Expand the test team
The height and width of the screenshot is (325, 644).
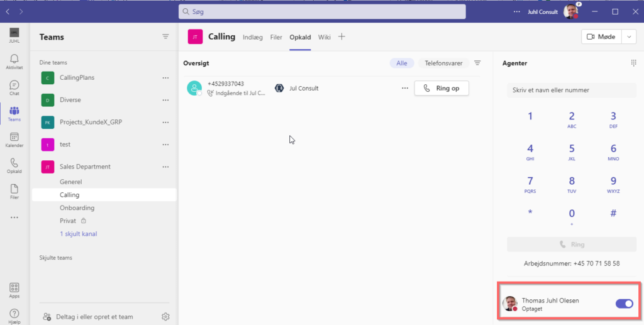[65, 145]
